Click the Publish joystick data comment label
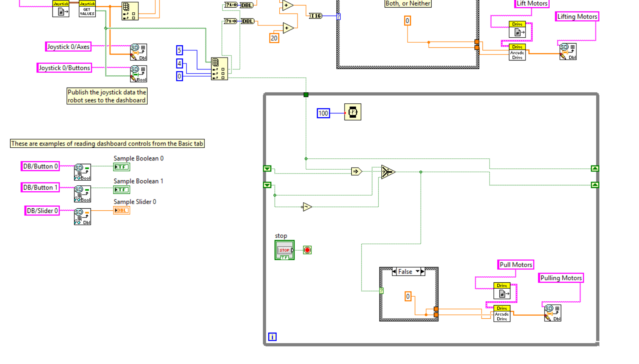This screenshot has width=639, height=364. coord(107,96)
